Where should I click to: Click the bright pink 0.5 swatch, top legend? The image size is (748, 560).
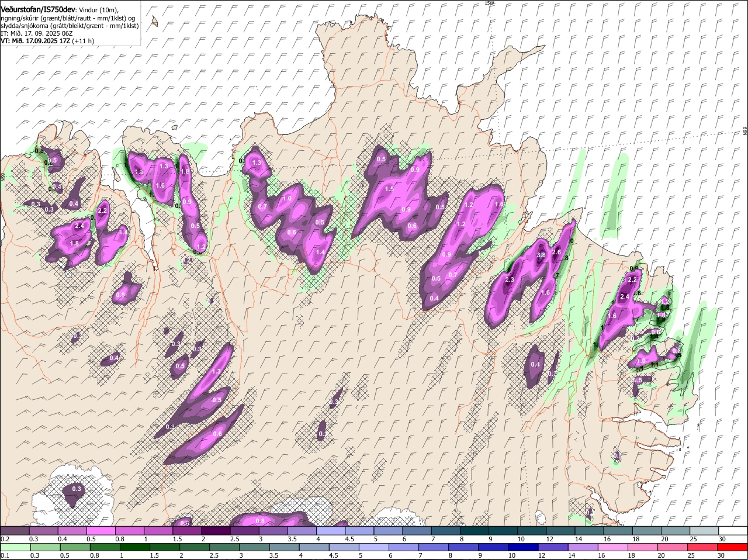click(101, 531)
